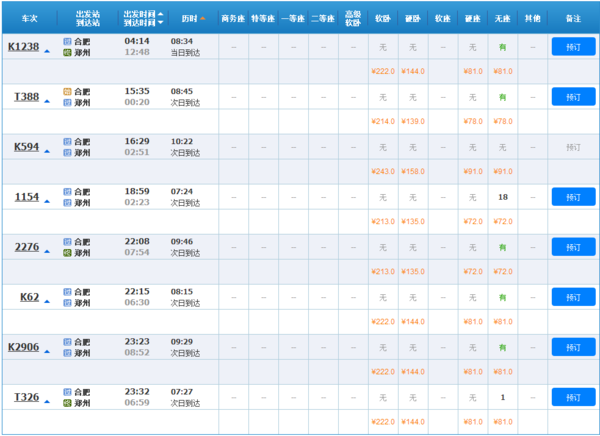Click 预订 to book train T326
Image resolution: width=600 pixels, height=436 pixels.
[572, 397]
